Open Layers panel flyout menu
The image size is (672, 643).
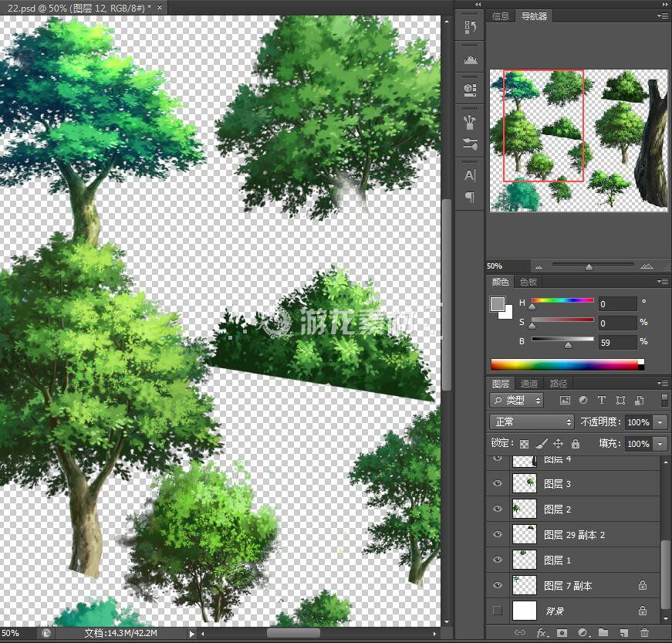(662, 383)
